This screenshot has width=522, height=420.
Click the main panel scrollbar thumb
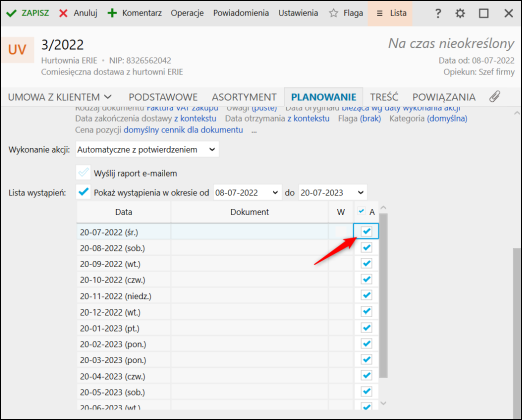(x=517, y=333)
